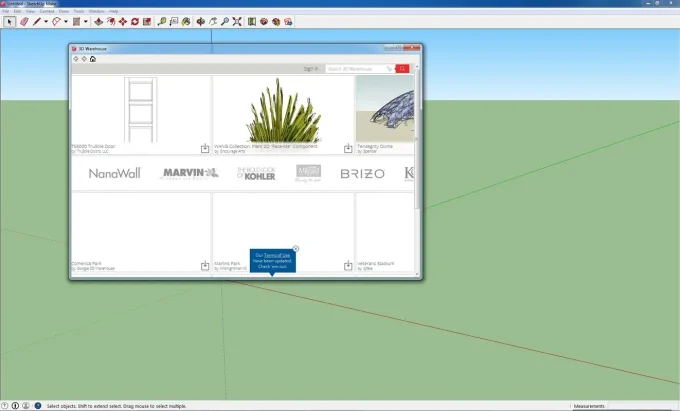Image resolution: width=680 pixels, height=411 pixels.
Task: Dismiss the Terms of Use popup
Action: 296,248
